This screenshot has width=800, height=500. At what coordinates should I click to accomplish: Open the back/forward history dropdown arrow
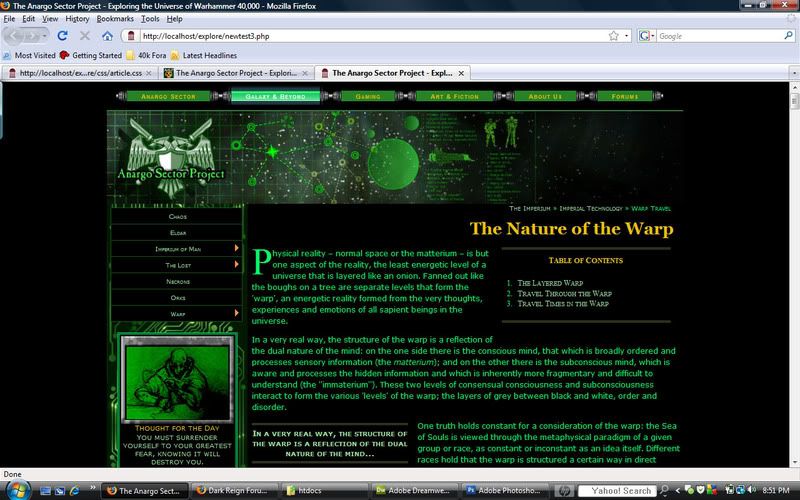click(x=45, y=36)
